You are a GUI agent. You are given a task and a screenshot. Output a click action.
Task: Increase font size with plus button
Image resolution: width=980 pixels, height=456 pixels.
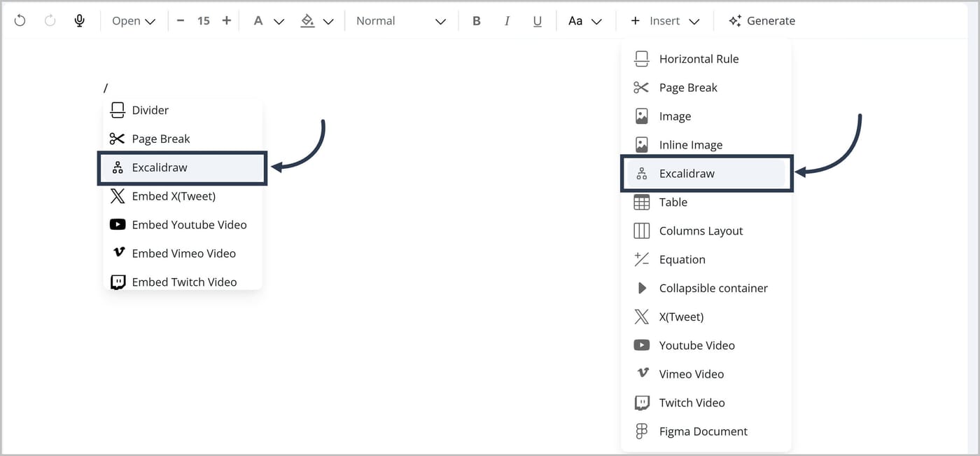click(x=226, y=21)
